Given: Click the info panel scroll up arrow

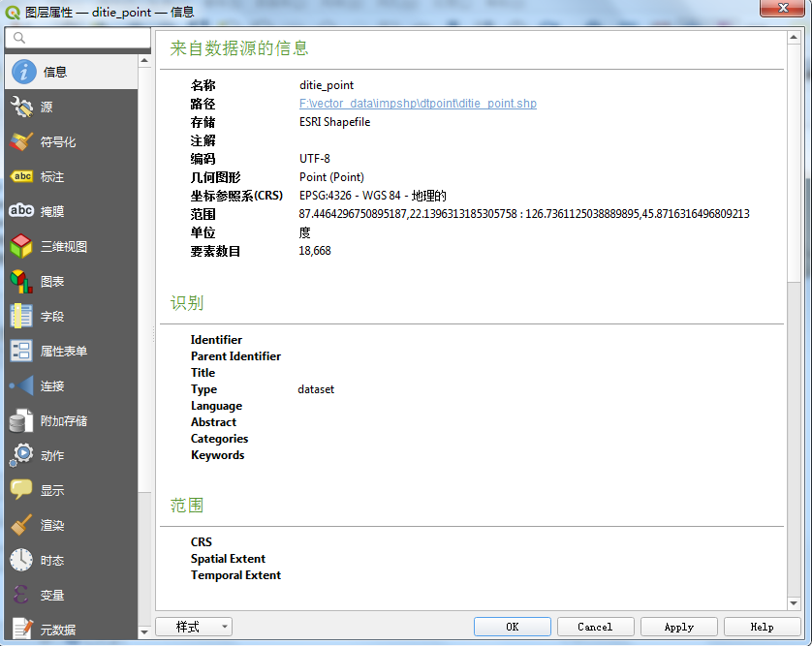Looking at the screenshot, I should pyautogui.click(x=794, y=37).
